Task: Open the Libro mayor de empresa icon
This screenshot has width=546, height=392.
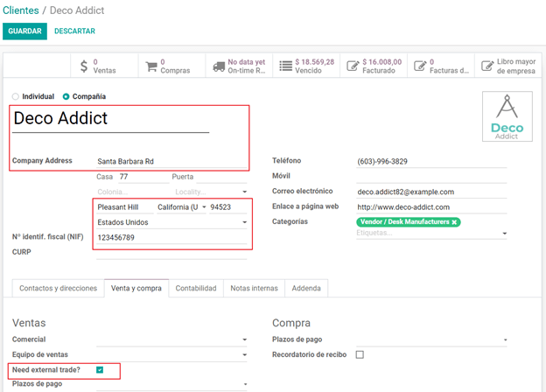Action: pos(486,66)
